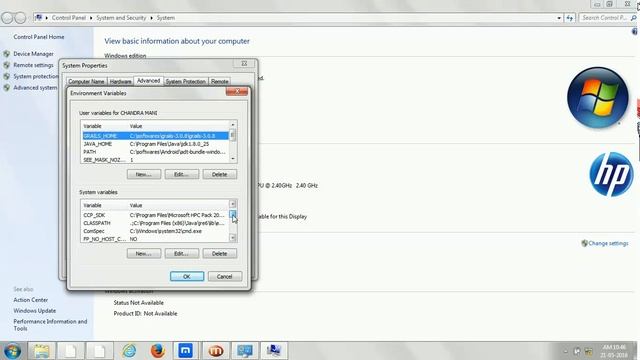Select the SEE_MASK_NOZ... user variable row
640x360 pixels.
coord(155,160)
